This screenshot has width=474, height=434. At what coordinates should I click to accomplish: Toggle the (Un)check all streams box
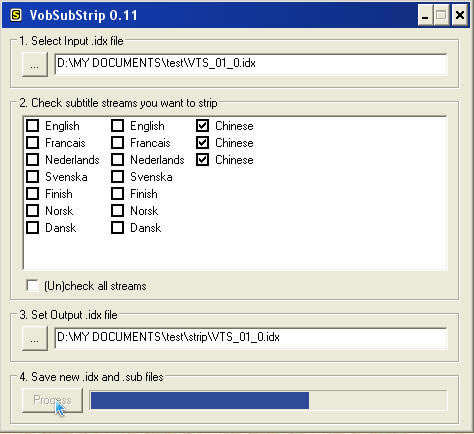(x=33, y=286)
